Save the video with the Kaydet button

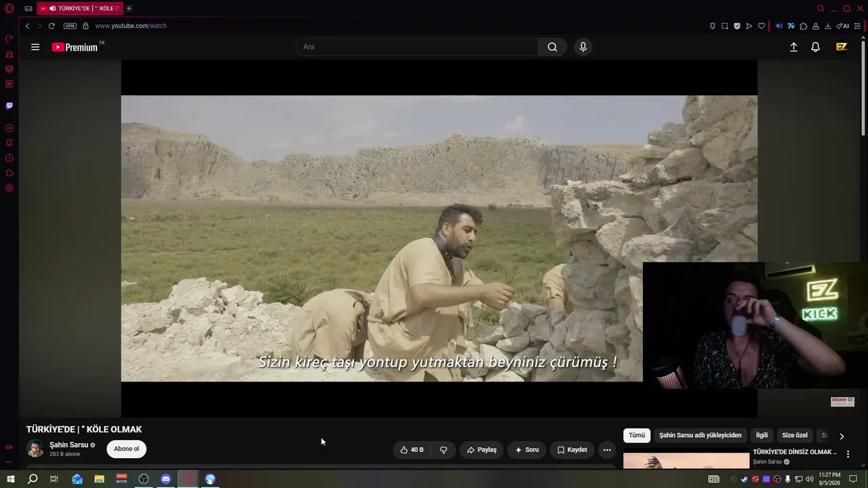coord(572,449)
